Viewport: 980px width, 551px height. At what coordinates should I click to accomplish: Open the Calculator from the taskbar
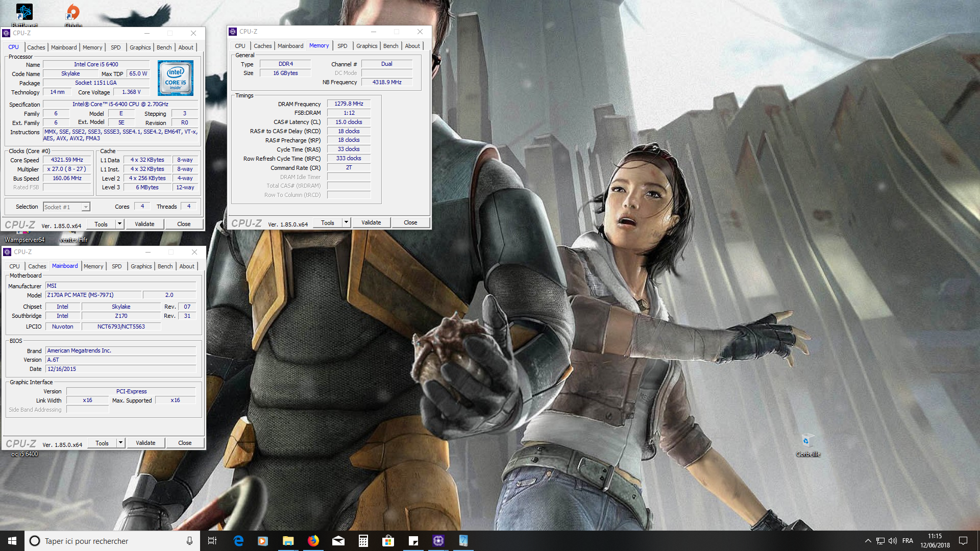click(x=363, y=541)
